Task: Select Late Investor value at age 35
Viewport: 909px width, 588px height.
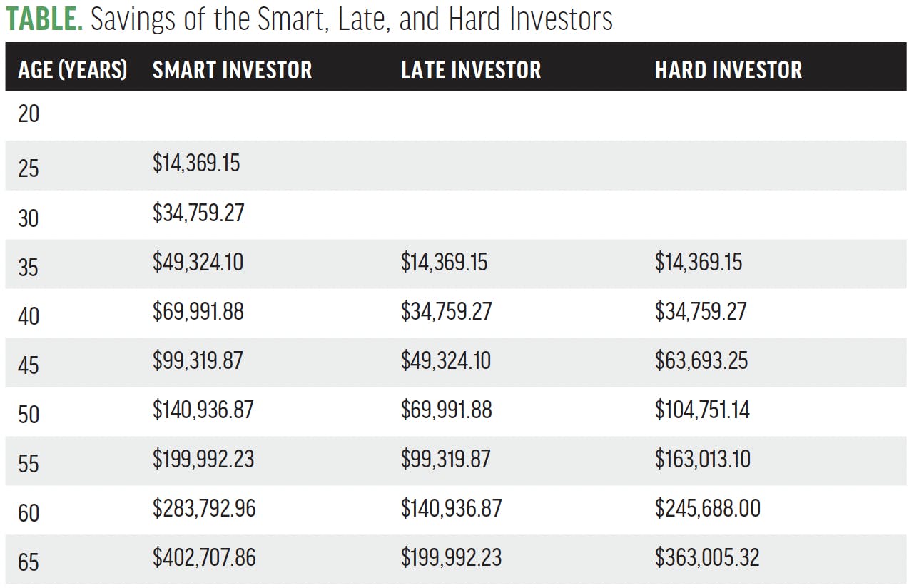Action: [x=444, y=262]
